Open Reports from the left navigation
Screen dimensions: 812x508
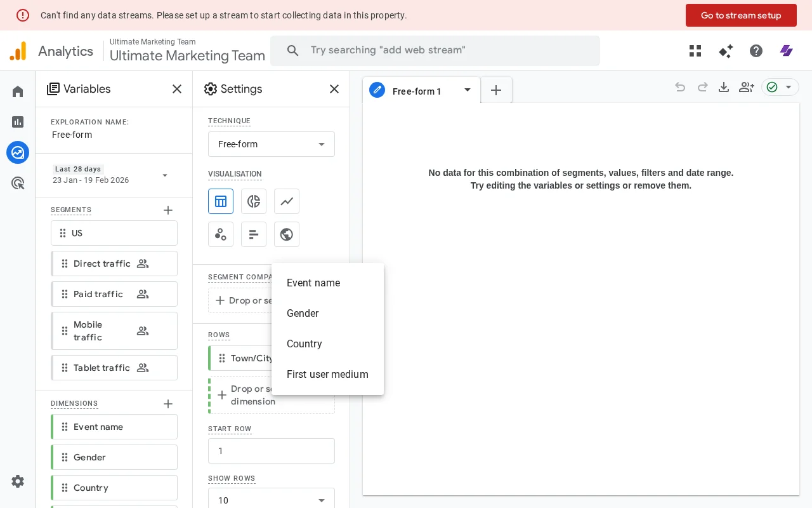coord(18,122)
